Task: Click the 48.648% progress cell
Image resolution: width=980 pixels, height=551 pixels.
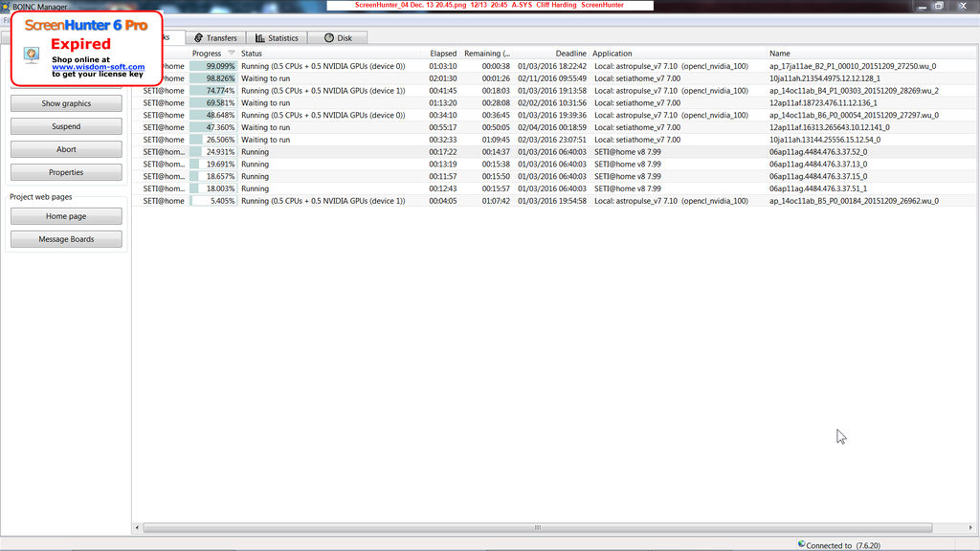Action: [x=213, y=115]
